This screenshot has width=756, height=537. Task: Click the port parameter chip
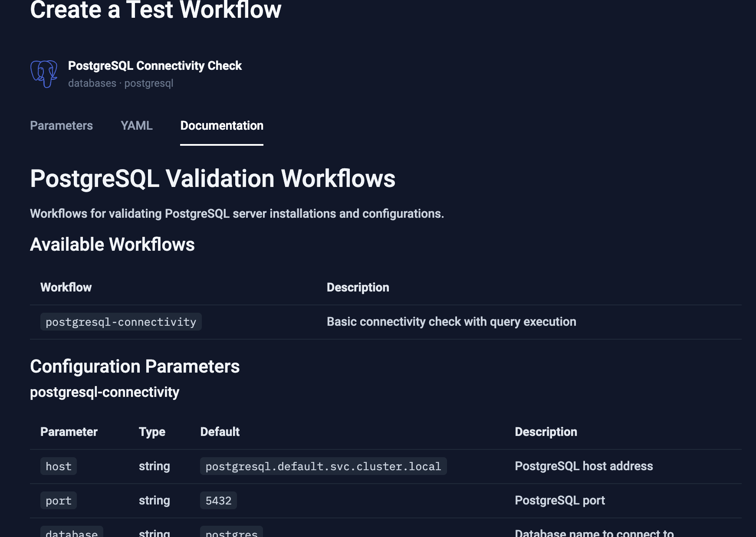click(58, 500)
